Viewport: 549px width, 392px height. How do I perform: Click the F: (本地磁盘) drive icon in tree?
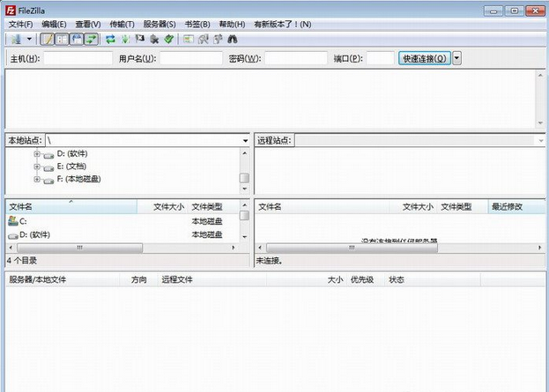48,181
